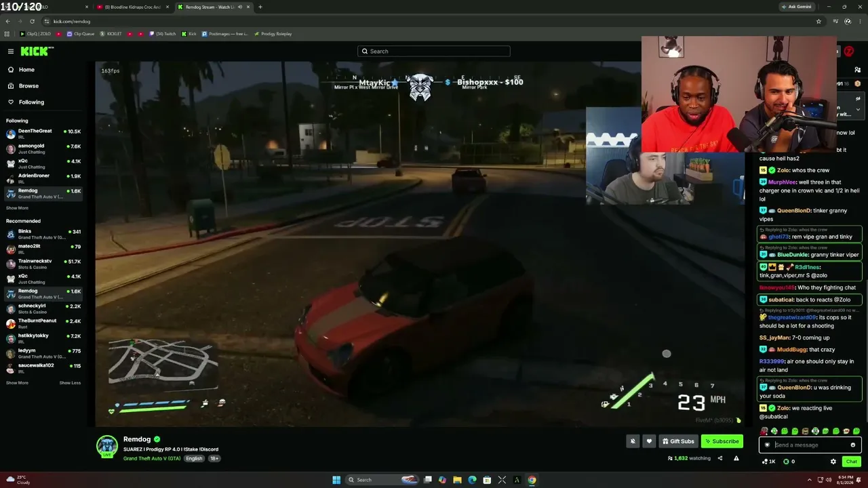The height and width of the screenshot is (488, 868).
Task: Mute stream notifications bell button
Action: [633, 441]
